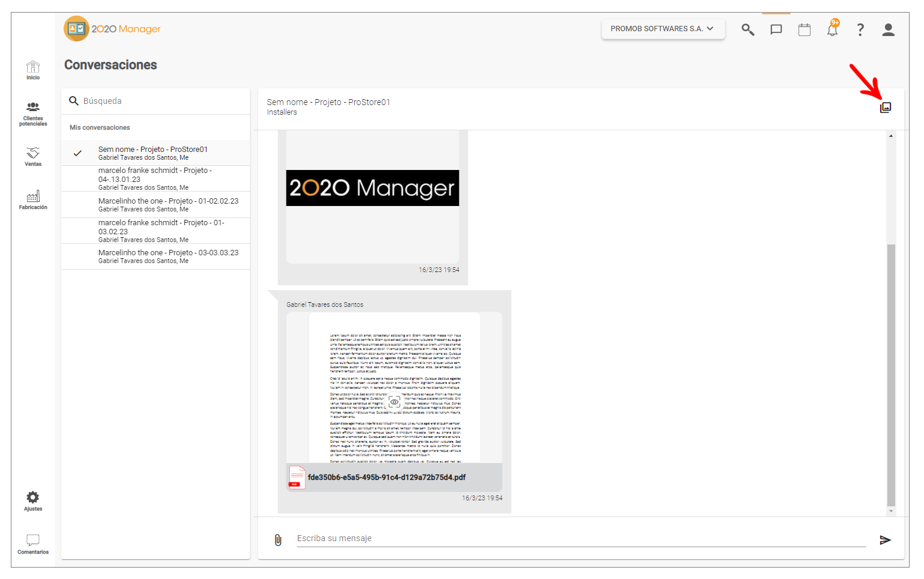Click the Mis conversaciones heading
Image resolution: width=924 pixels, height=579 pixels.
pyautogui.click(x=100, y=127)
